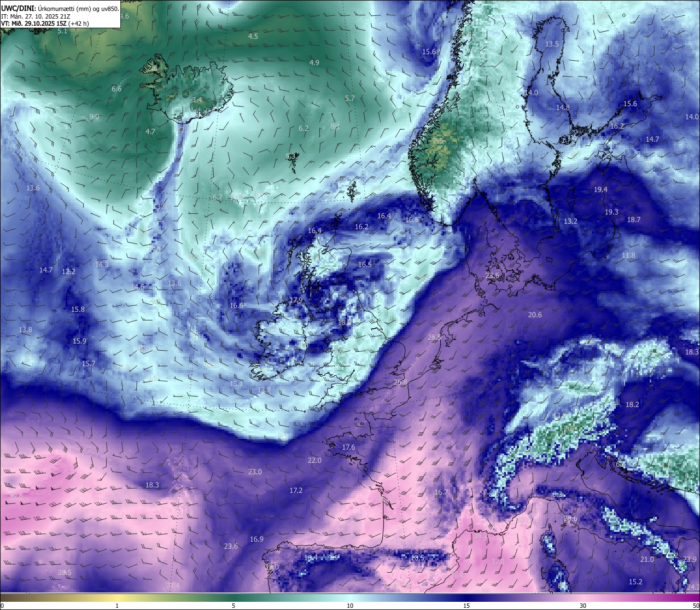Click the 4.7 value south of Iceland
Image resolution: width=700 pixels, height=610 pixels.
pos(150,131)
